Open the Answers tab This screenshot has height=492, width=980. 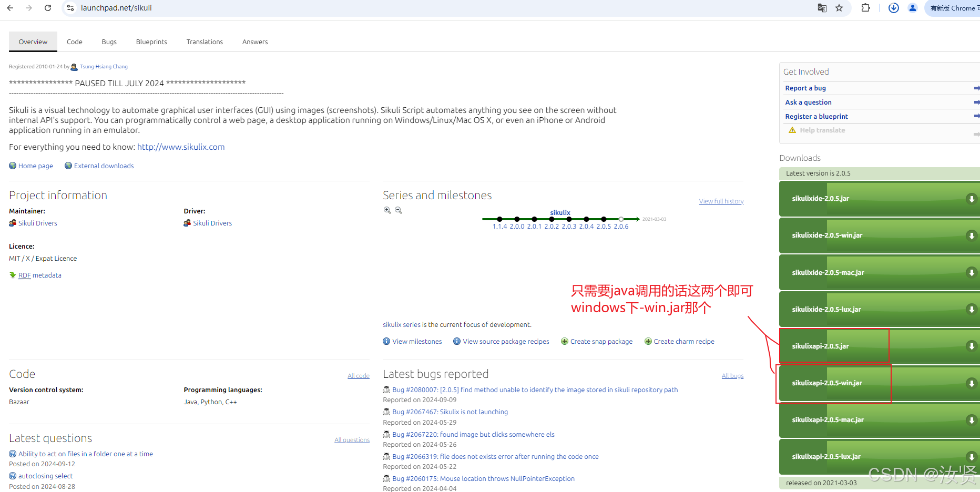tap(255, 42)
